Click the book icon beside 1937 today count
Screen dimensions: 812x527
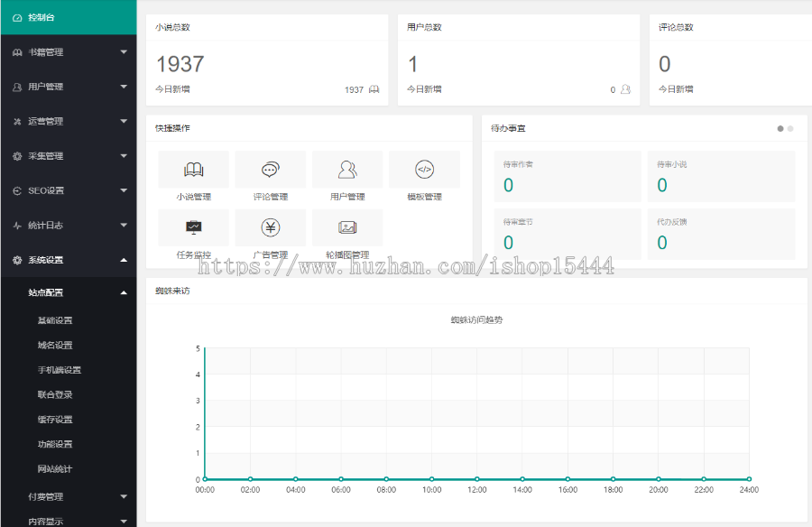pyautogui.click(x=374, y=89)
